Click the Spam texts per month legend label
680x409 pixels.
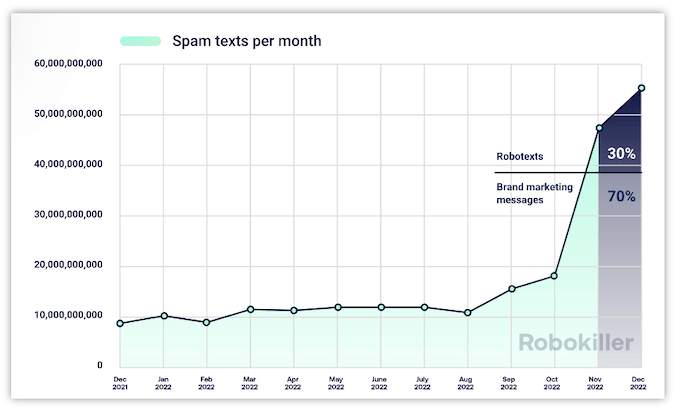click(x=246, y=41)
